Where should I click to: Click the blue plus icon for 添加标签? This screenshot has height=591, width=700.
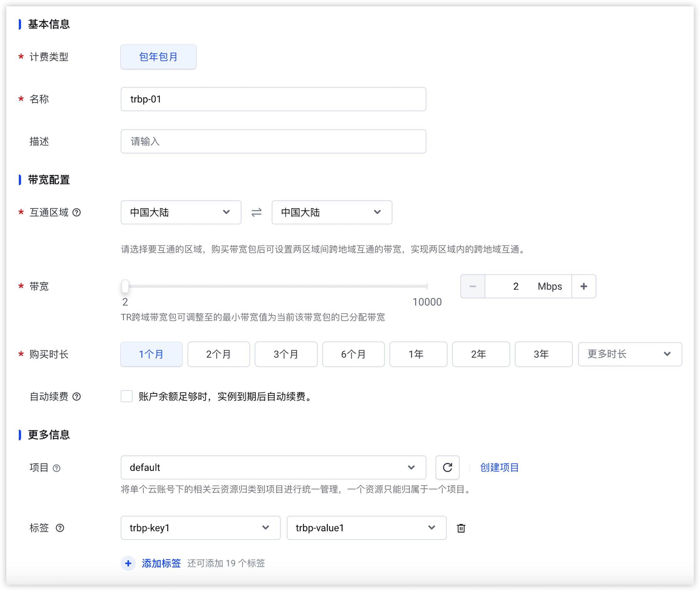tap(128, 563)
